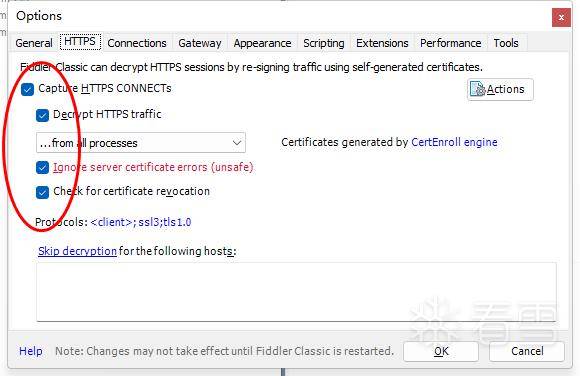580x376 pixels.
Task: Open the Skip decryption link
Action: pos(77,251)
